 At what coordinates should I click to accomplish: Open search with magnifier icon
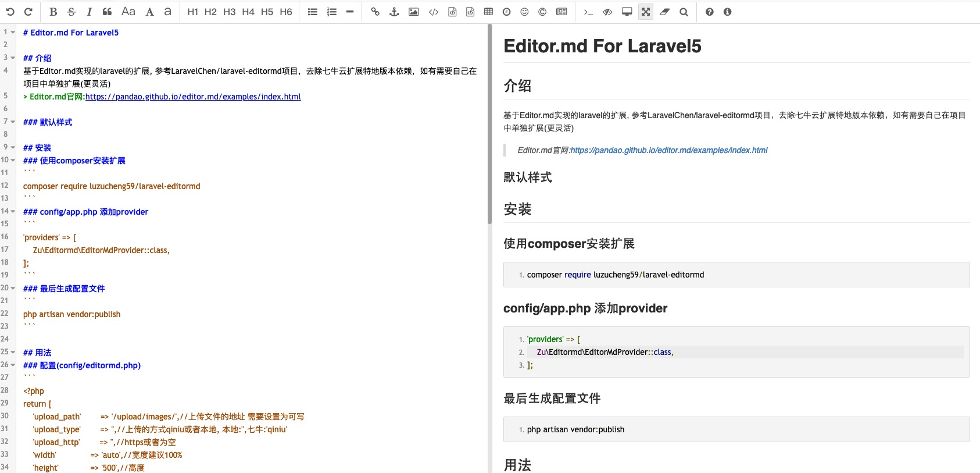(684, 12)
